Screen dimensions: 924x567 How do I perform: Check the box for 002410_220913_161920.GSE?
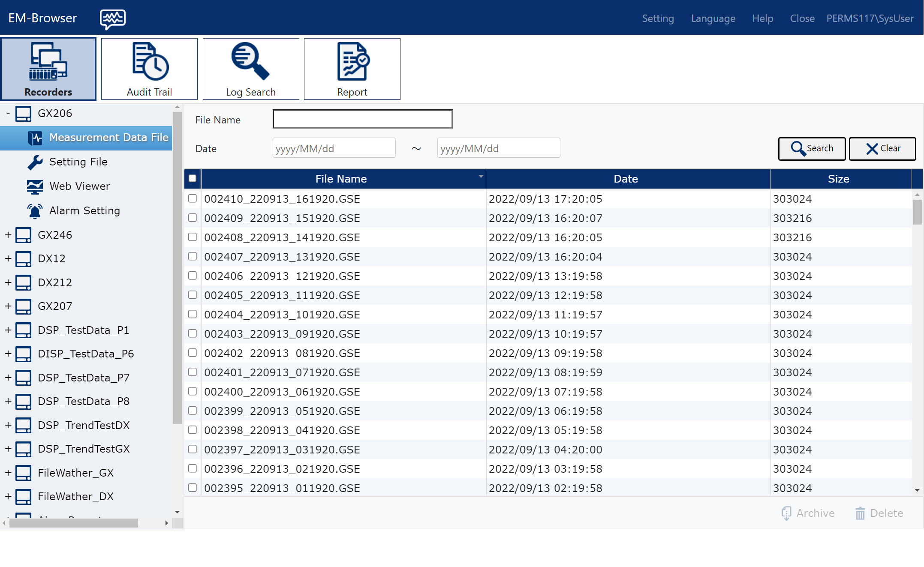pyautogui.click(x=193, y=198)
